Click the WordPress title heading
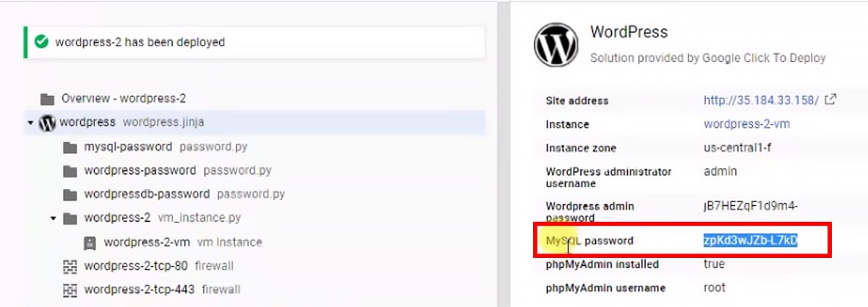Image resolution: width=868 pixels, height=307 pixels. (629, 32)
